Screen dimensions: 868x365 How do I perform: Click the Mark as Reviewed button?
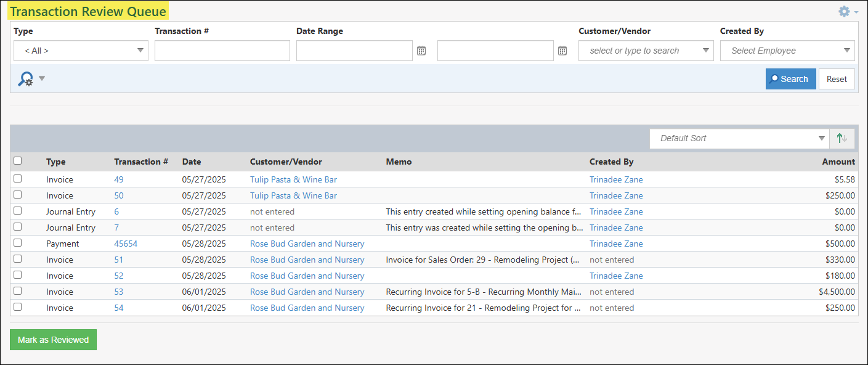point(53,340)
